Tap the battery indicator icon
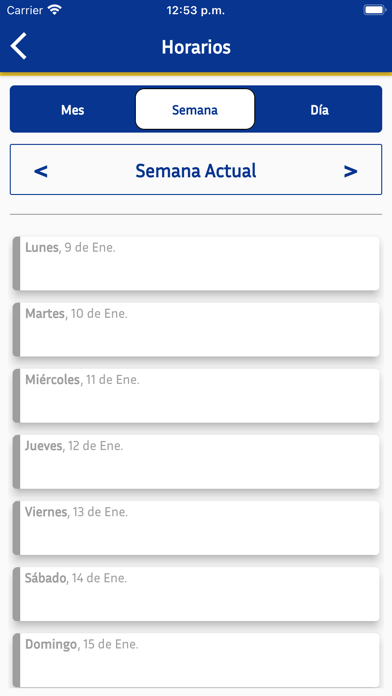The width and height of the screenshot is (392, 696). [x=374, y=10]
